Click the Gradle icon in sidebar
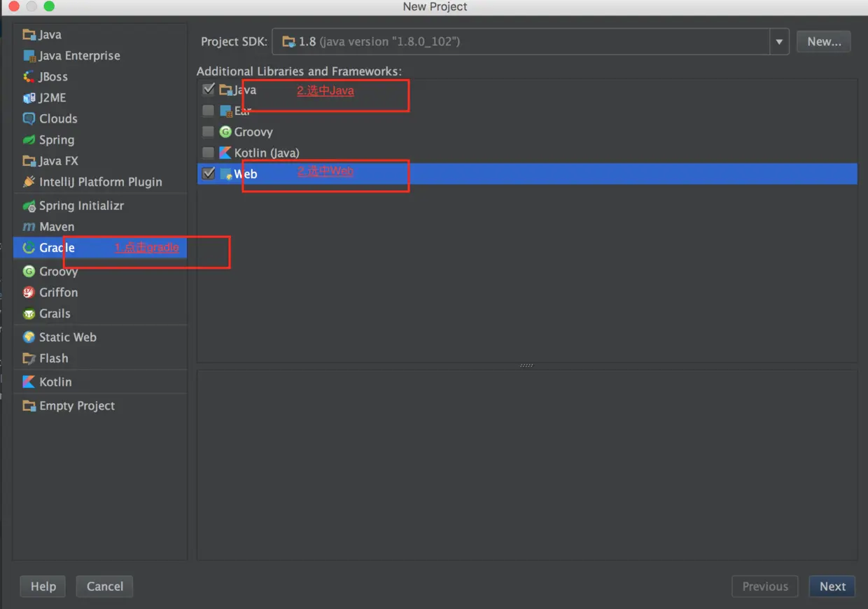This screenshot has width=868, height=609. point(29,248)
